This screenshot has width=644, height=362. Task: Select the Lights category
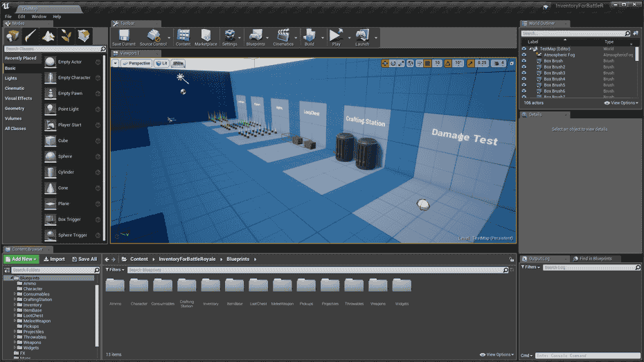tap(11, 78)
